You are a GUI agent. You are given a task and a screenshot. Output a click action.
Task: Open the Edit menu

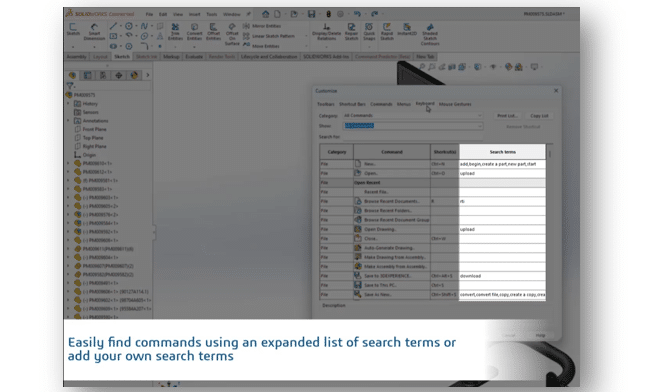pyautogui.click(x=163, y=14)
